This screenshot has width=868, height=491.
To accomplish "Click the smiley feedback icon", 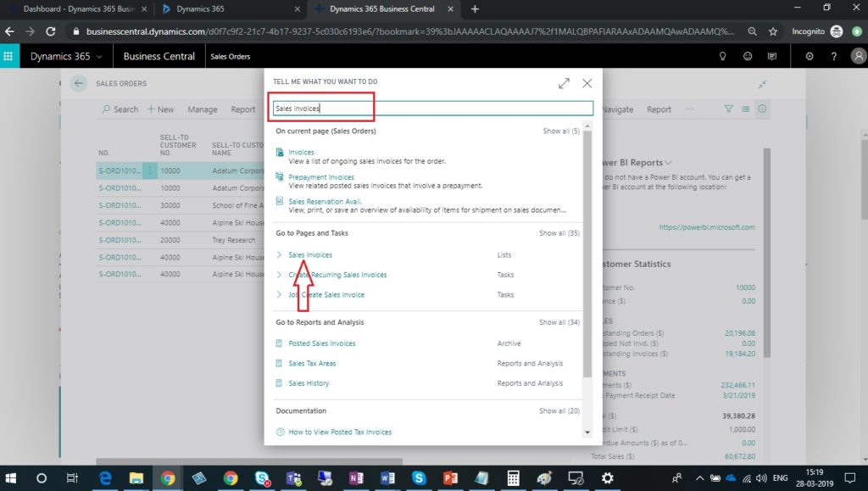I will tap(747, 56).
